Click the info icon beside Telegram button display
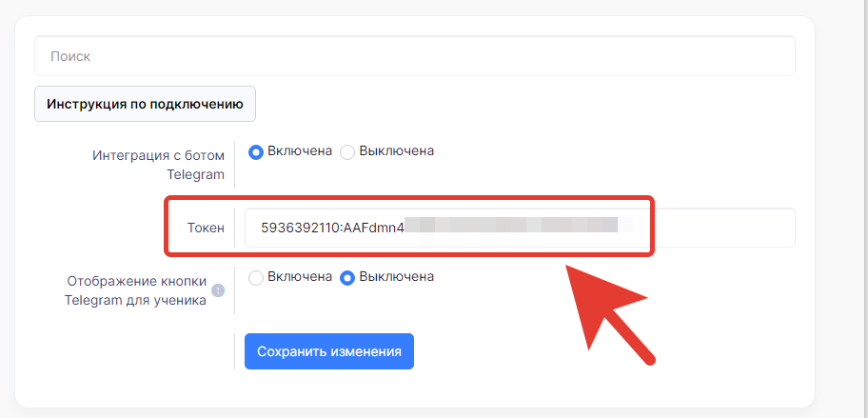Screen dimensions: 868x418 click(x=219, y=290)
